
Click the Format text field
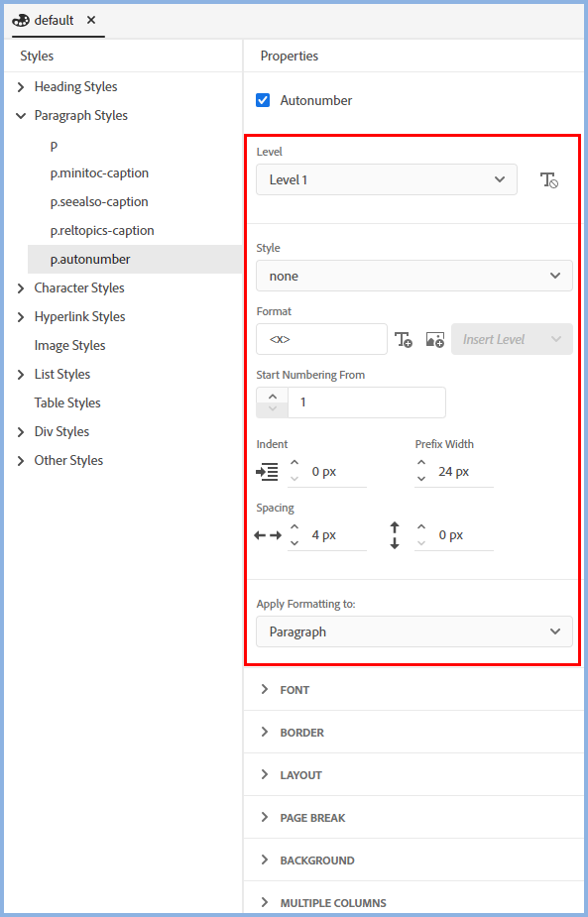pyautogui.click(x=322, y=339)
